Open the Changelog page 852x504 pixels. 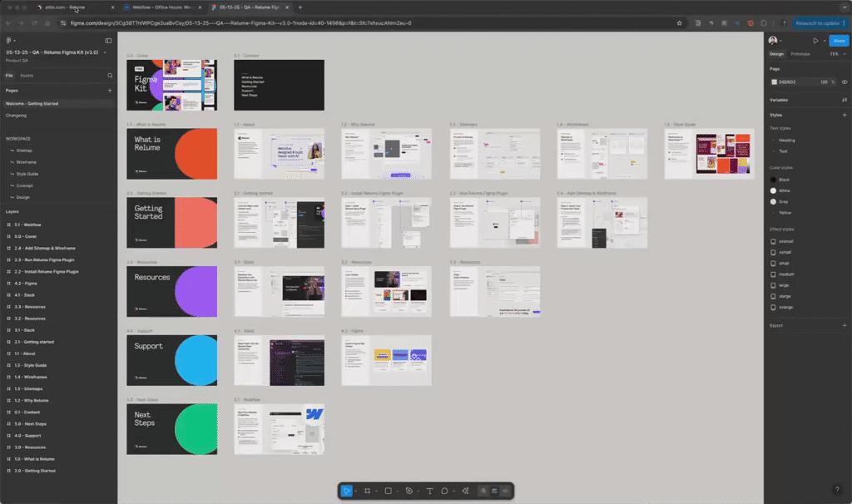[17, 115]
